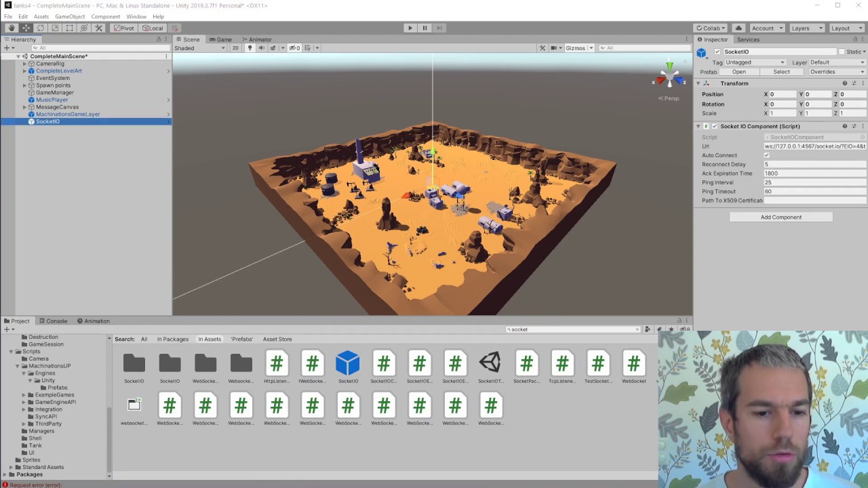
Task: Open the GameObject menu
Action: point(70,16)
